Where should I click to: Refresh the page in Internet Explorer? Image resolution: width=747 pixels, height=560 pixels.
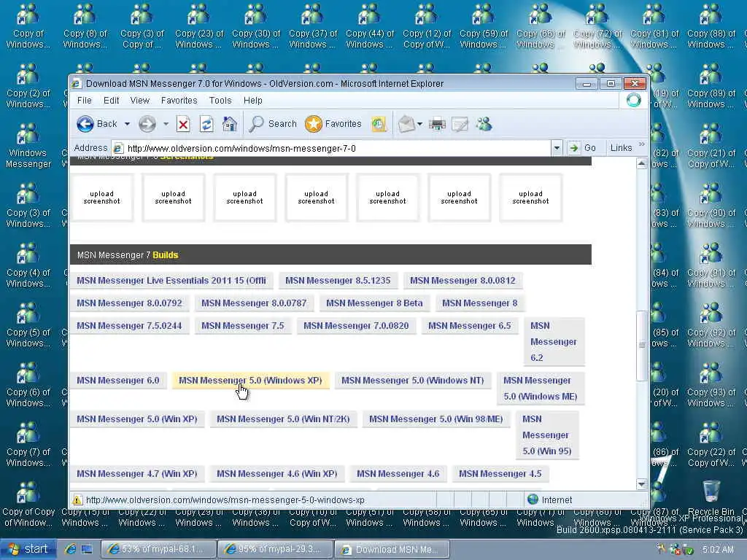point(206,124)
